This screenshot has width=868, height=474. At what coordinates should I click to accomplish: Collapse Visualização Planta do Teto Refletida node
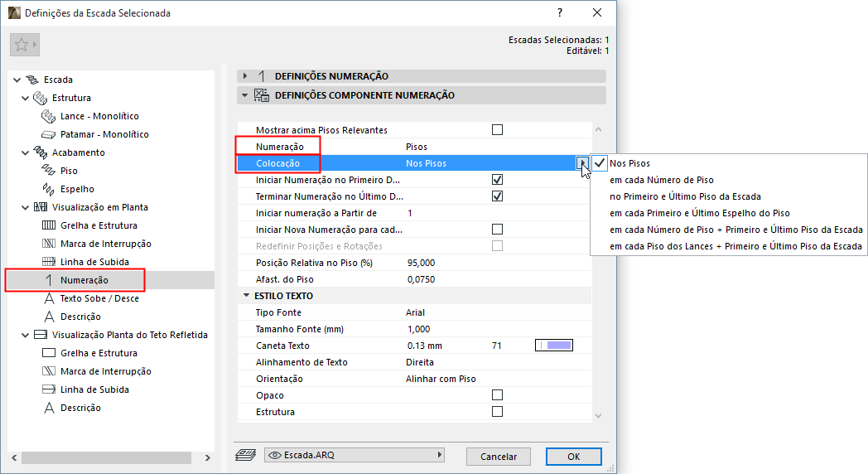26,335
